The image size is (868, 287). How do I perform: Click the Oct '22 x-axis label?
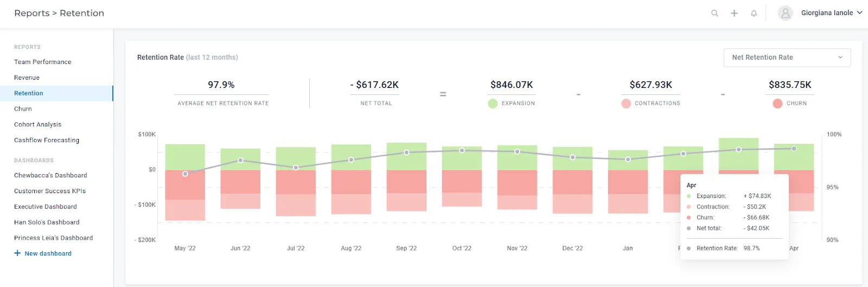pos(462,248)
